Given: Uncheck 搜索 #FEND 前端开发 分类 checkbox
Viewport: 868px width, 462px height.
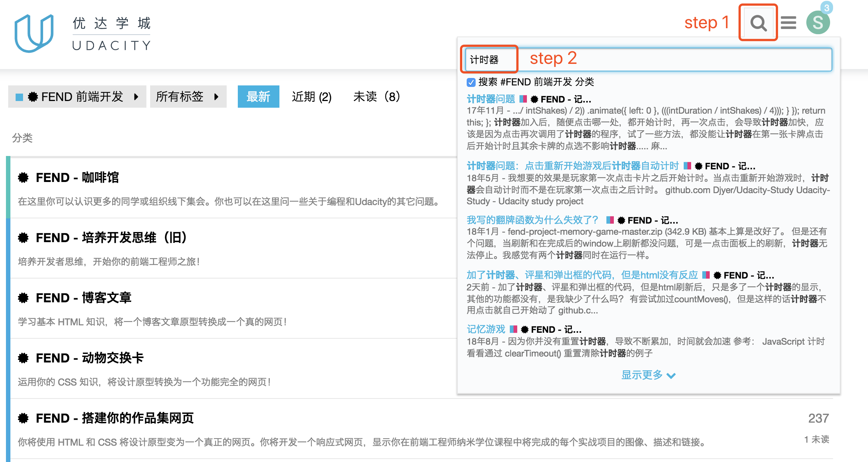Looking at the screenshot, I should [x=471, y=82].
